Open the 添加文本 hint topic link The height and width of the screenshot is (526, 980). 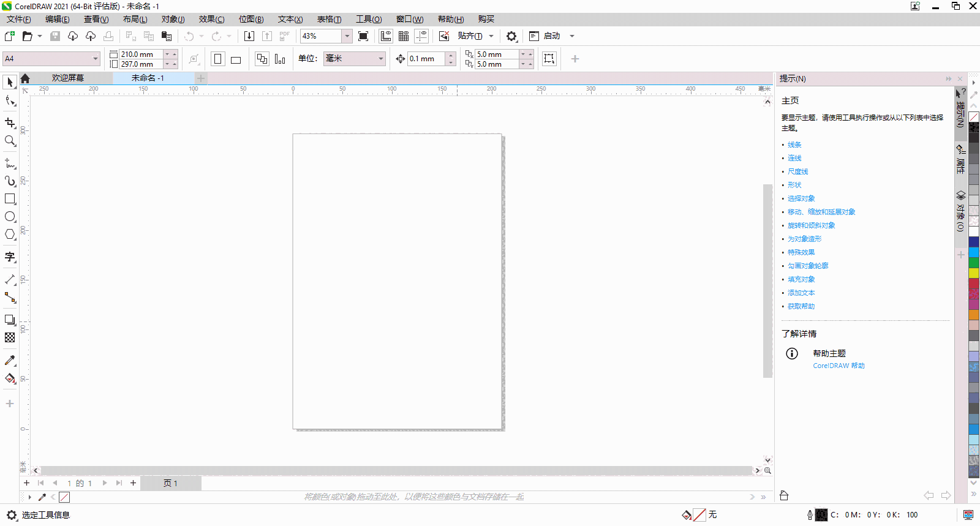pos(801,293)
